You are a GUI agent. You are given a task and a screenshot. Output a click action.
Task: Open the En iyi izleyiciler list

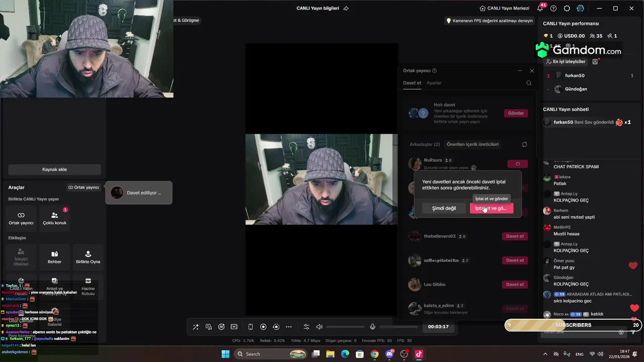point(566,61)
